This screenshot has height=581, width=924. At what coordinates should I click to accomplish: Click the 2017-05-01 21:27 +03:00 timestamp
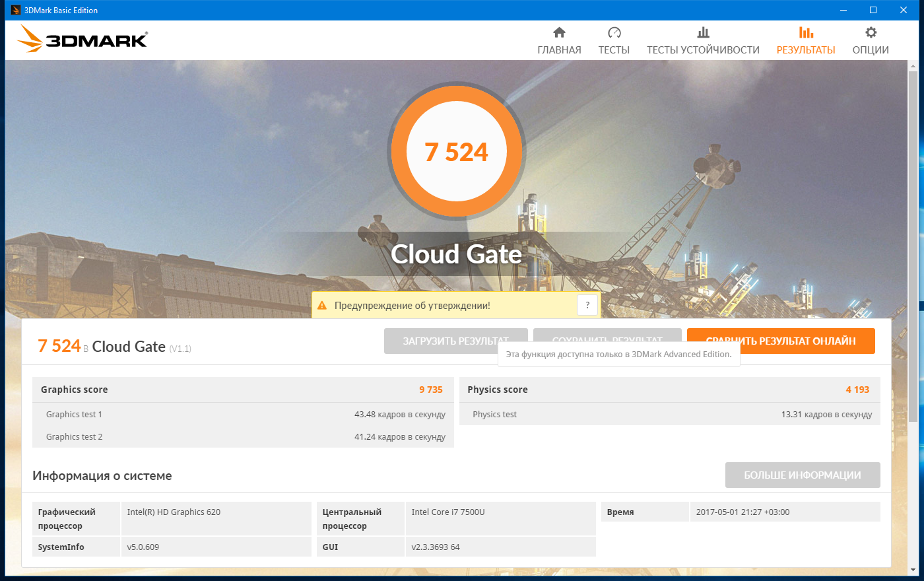[742, 512]
